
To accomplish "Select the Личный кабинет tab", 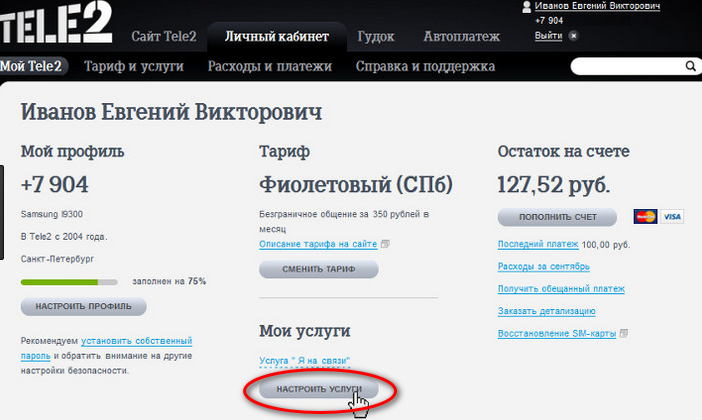I will coord(277,36).
